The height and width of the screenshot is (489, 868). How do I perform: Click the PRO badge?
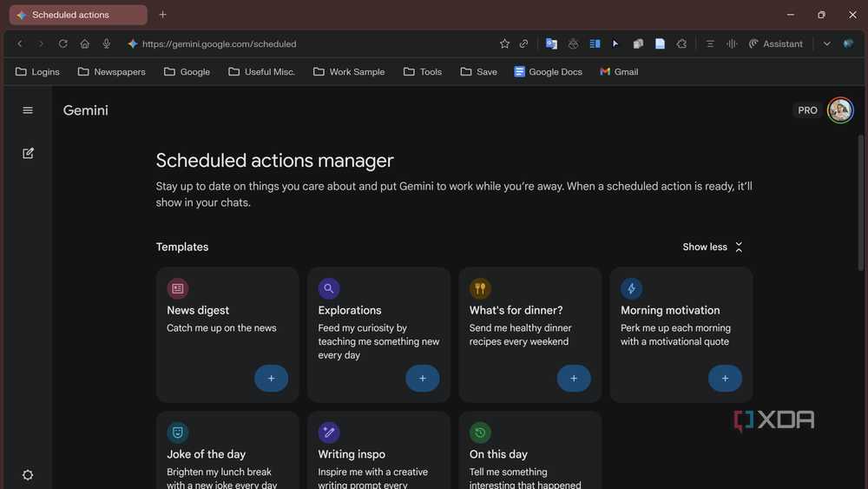pos(807,110)
